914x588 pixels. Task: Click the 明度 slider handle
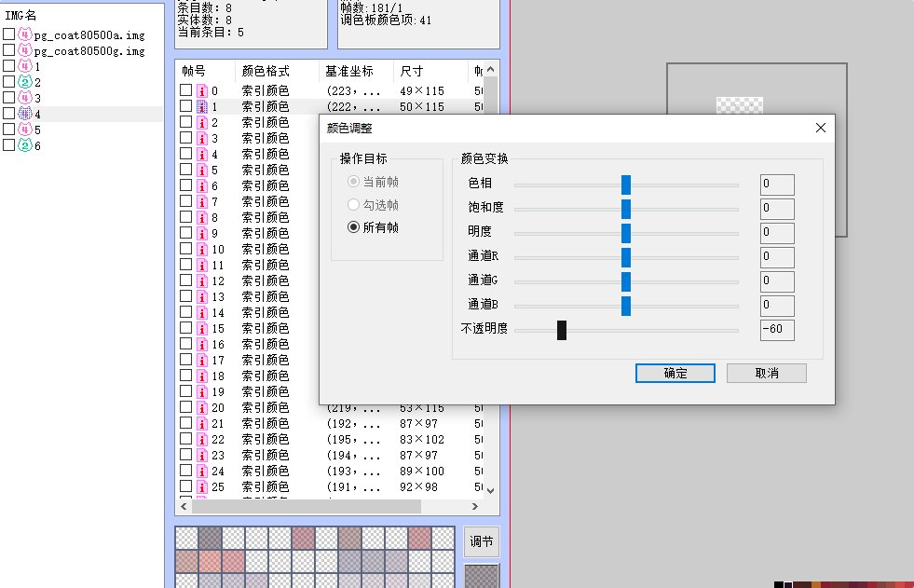(626, 233)
